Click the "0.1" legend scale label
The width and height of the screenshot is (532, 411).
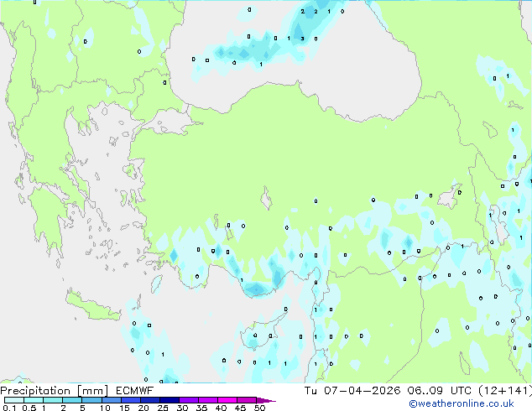click(9, 408)
